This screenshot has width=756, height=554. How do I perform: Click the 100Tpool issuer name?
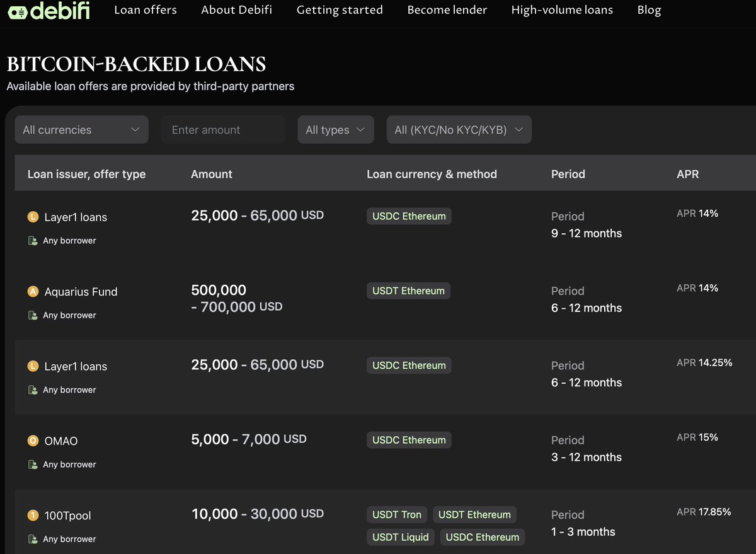point(67,516)
